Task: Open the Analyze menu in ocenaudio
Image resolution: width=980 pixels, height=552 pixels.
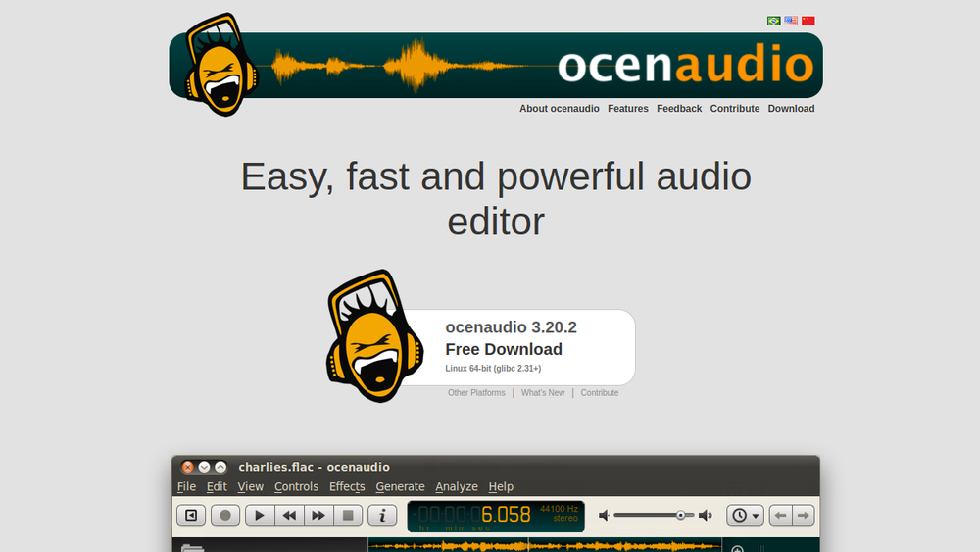Action: click(457, 486)
